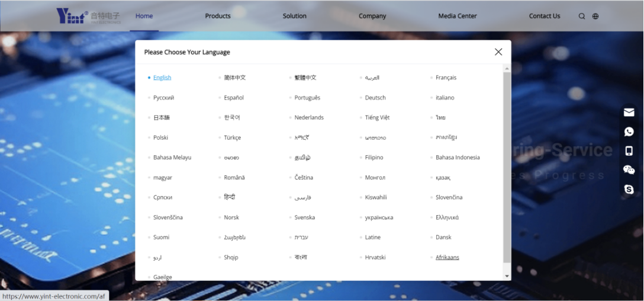Click the mobile phone contact icon
644x301 pixels.
[629, 151]
